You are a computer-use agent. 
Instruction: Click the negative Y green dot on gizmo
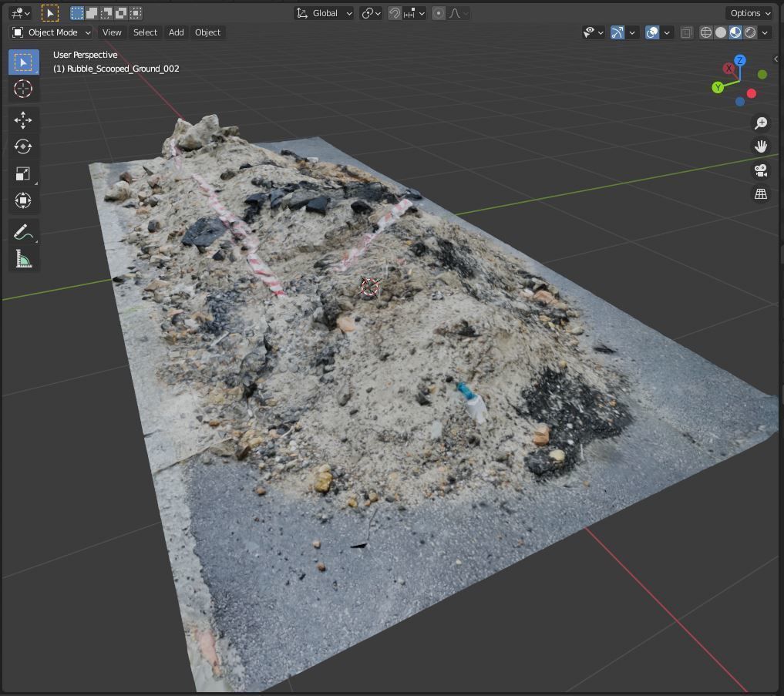pos(762,75)
